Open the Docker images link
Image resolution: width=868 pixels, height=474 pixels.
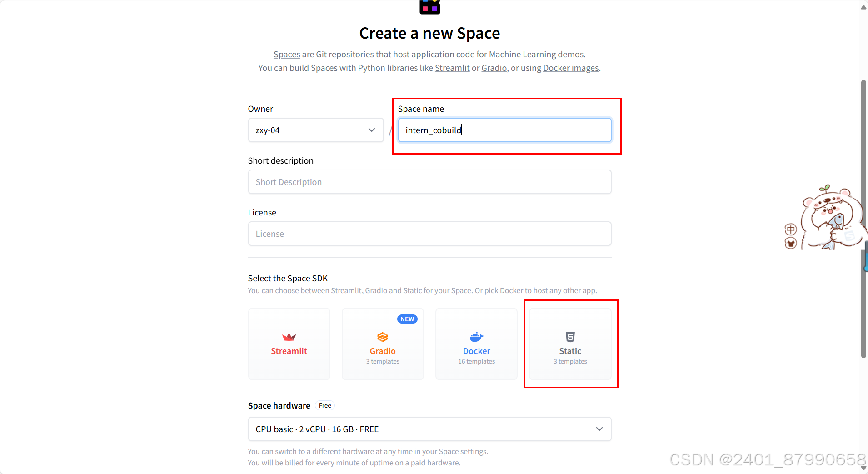tap(571, 68)
